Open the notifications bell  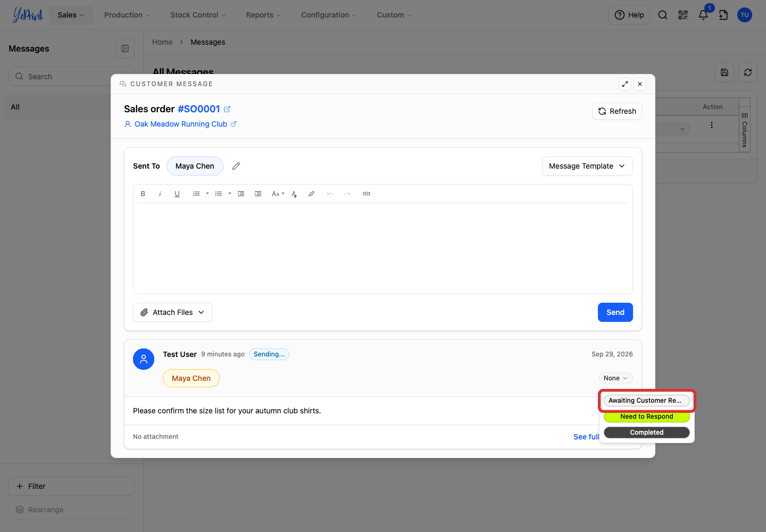coord(703,15)
